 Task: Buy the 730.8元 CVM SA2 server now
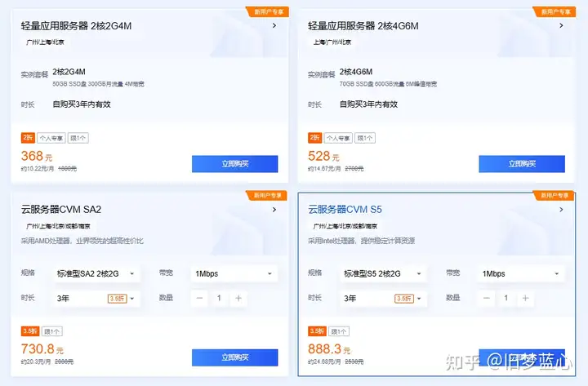tap(235, 357)
